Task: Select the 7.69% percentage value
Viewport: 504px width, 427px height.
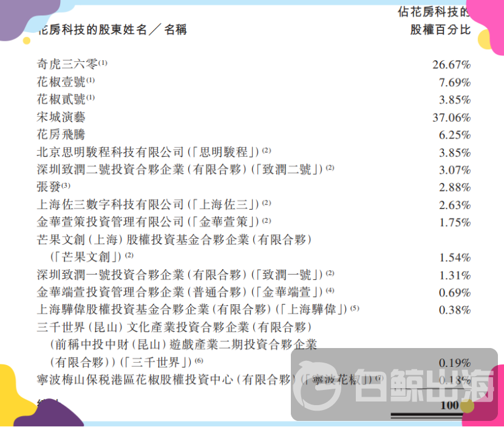Action: (x=454, y=83)
